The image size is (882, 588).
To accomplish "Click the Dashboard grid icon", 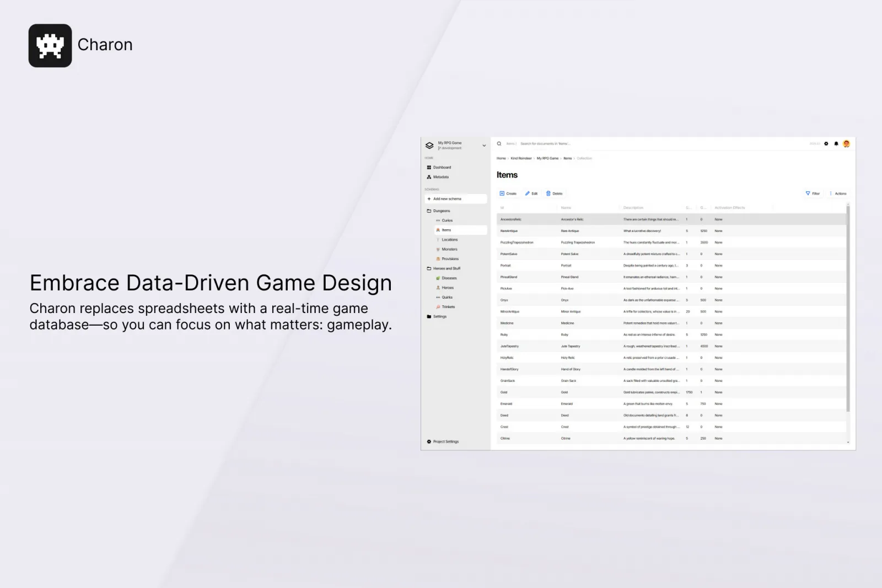I will [x=429, y=168].
